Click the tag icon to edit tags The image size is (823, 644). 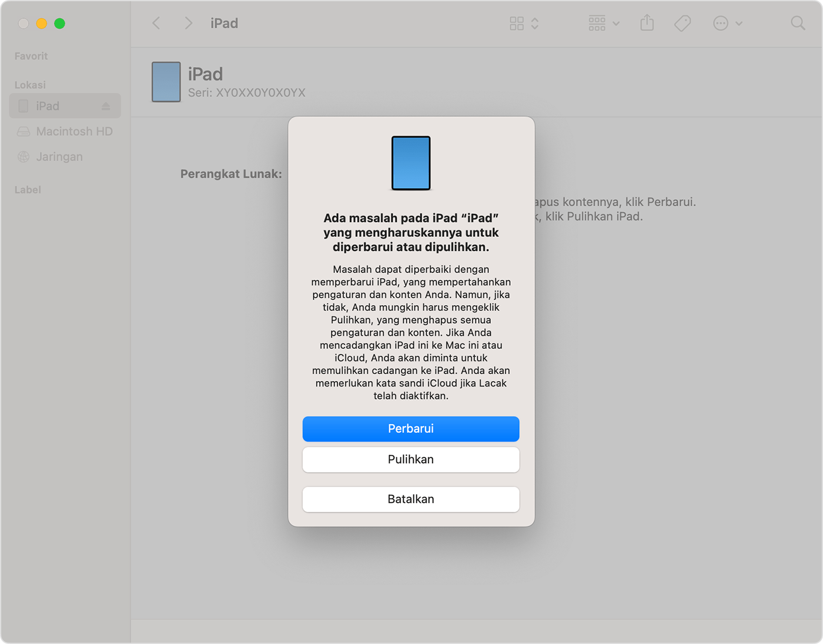click(682, 24)
